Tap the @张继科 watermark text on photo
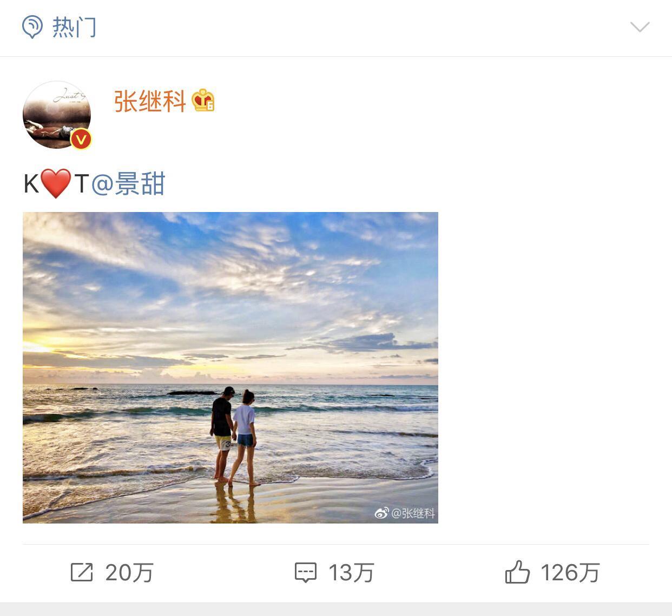This screenshot has height=616, width=672. click(413, 513)
